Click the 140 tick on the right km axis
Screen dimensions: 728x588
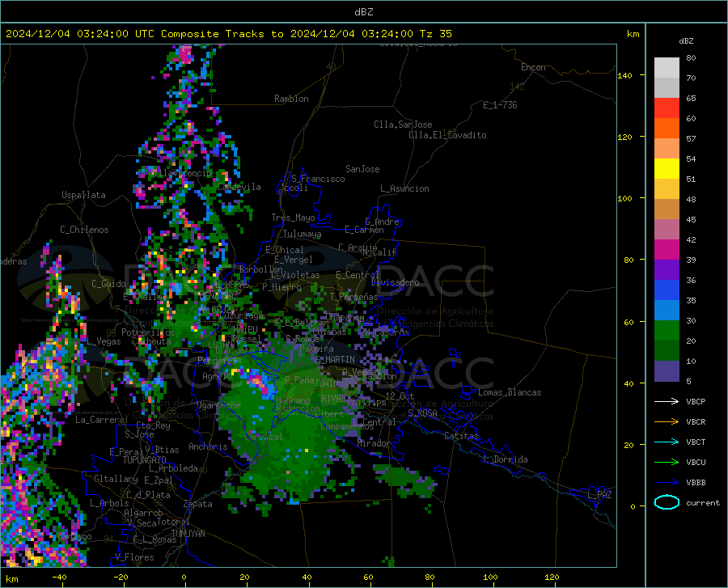(x=624, y=75)
